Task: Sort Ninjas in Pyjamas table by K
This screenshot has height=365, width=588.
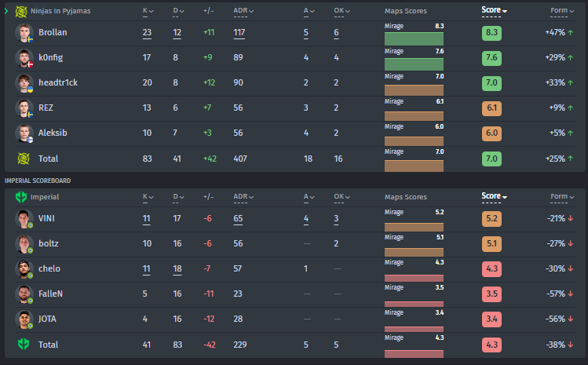Action: point(148,11)
